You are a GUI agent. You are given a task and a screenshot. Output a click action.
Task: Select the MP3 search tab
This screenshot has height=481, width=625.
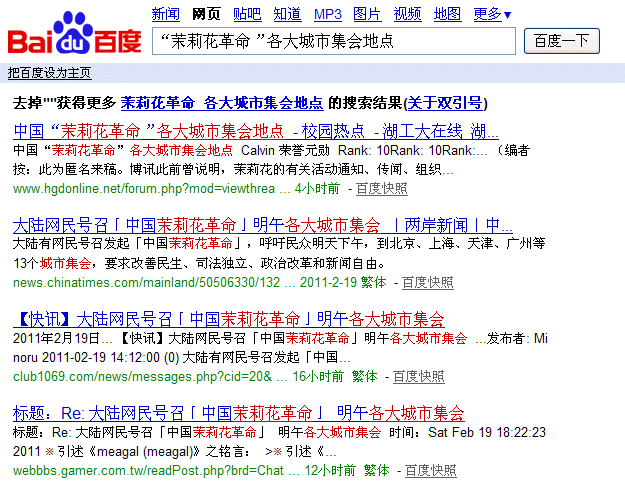pos(327,14)
